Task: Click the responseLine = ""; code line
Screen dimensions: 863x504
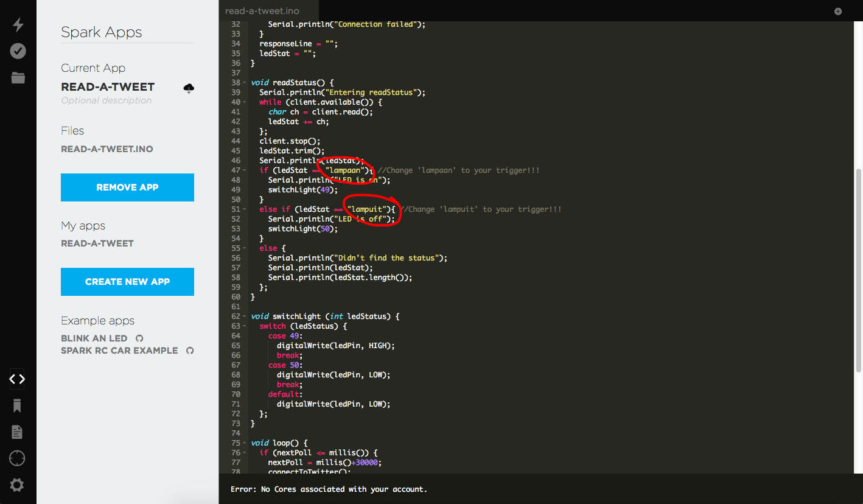Action: click(299, 43)
